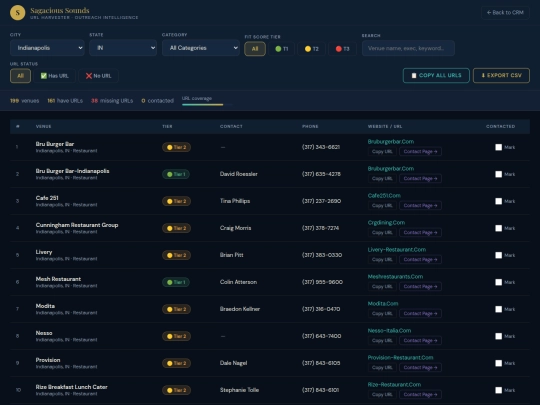Image resolution: width=540 pixels, height=405 pixels.
Task: Mark Provision as contacted
Action: tap(498, 363)
